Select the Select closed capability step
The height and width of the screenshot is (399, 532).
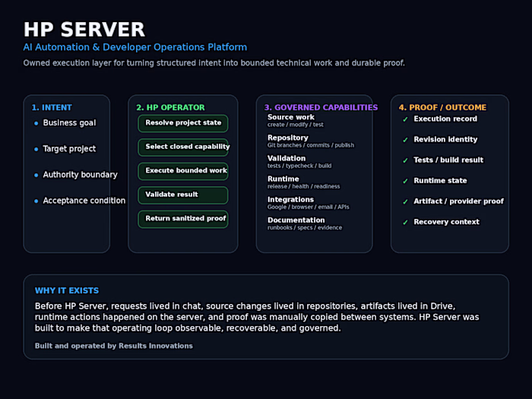pyautogui.click(x=183, y=147)
